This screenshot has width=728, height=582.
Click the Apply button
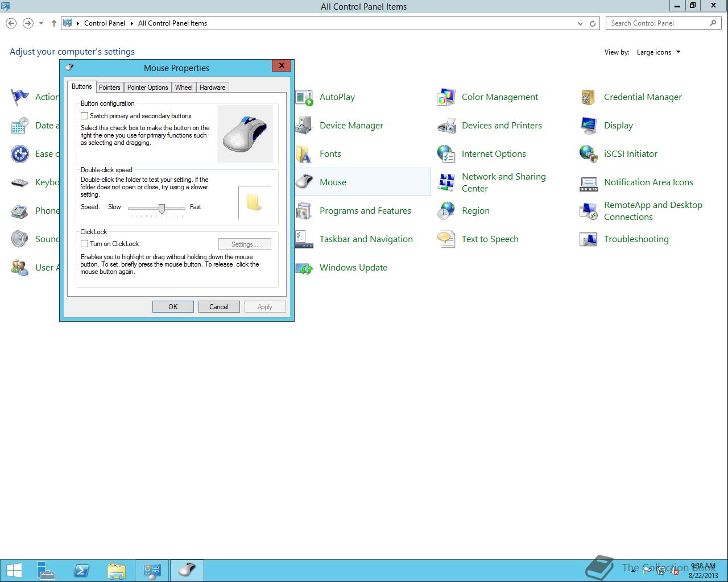click(265, 307)
